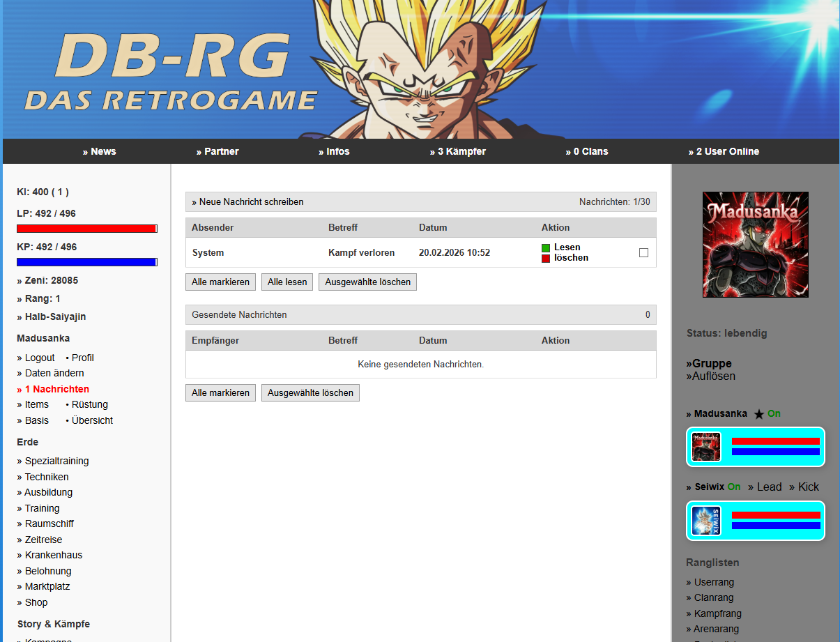This screenshot has height=642, width=840.
Task: Click Auflösen to disband the group
Action: click(710, 376)
